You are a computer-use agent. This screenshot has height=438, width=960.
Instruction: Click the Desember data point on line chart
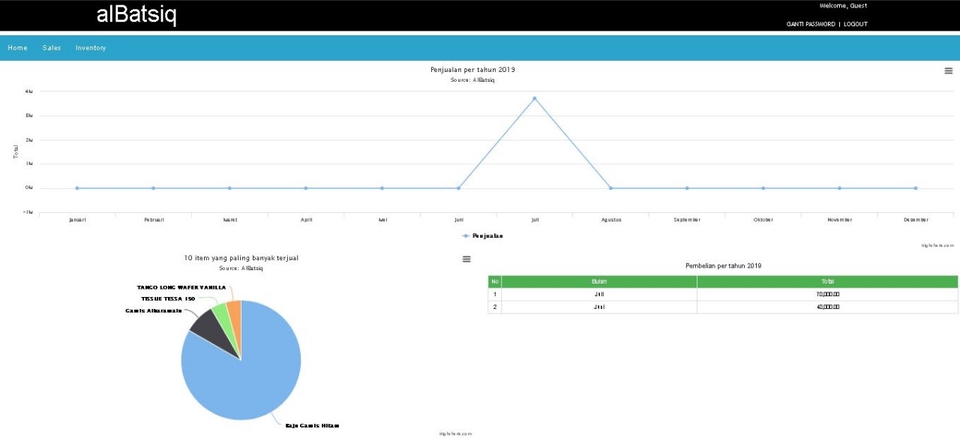click(915, 188)
